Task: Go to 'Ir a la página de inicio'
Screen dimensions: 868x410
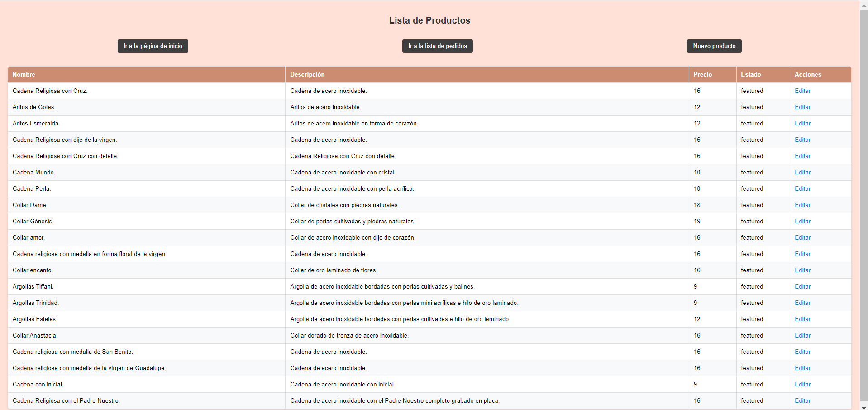Action: [x=153, y=46]
